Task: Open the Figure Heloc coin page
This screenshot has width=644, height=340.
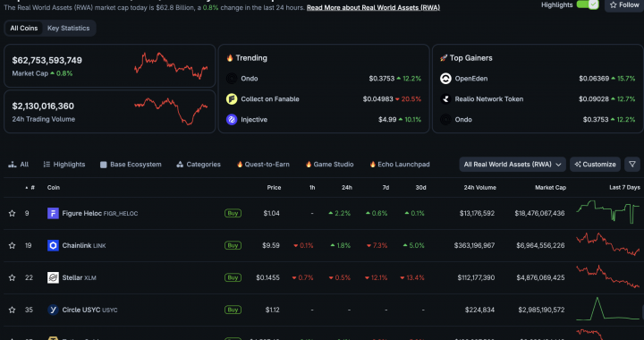Action: pos(100,213)
